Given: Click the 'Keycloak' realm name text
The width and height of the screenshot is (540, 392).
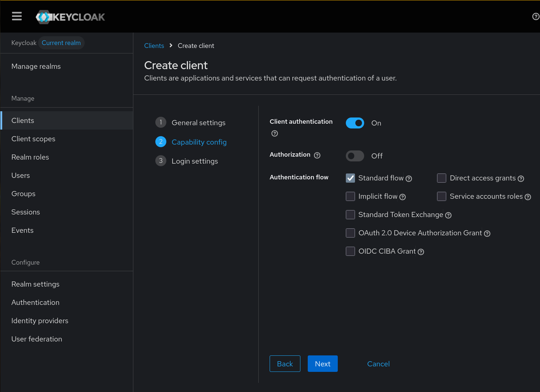Looking at the screenshot, I should pos(24,43).
